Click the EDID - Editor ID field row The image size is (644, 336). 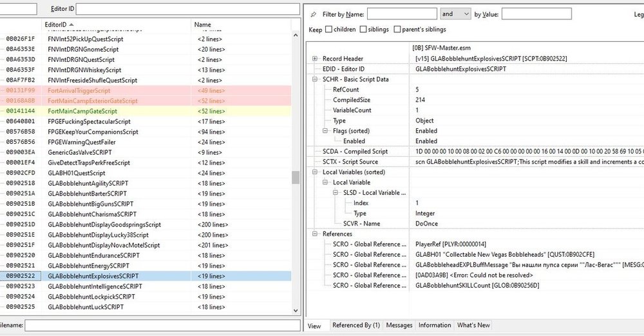tap(475, 69)
